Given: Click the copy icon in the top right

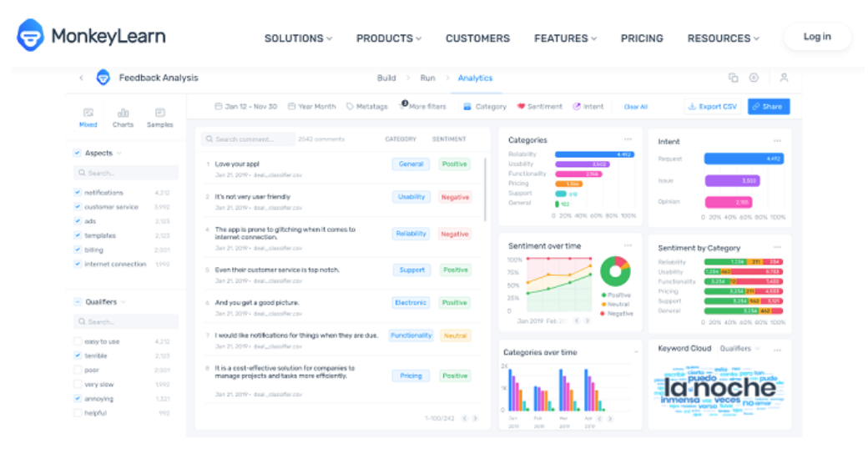Looking at the screenshot, I should pos(734,78).
